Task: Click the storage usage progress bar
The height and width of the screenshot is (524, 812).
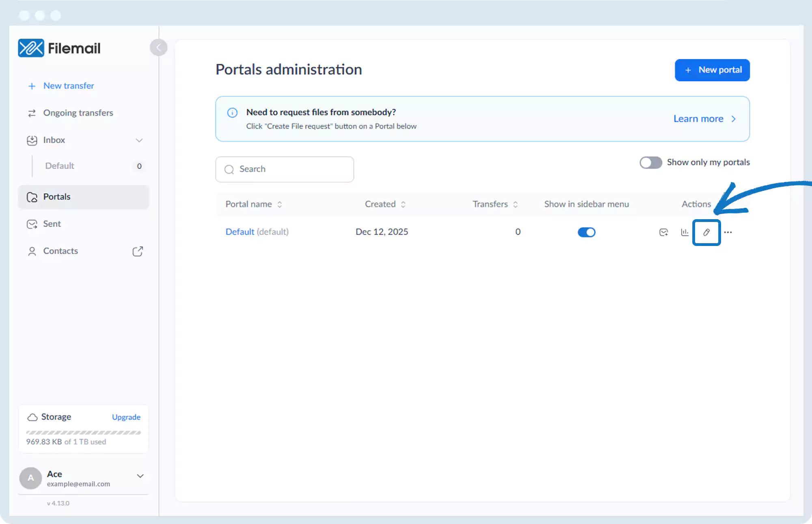Action: click(84, 433)
